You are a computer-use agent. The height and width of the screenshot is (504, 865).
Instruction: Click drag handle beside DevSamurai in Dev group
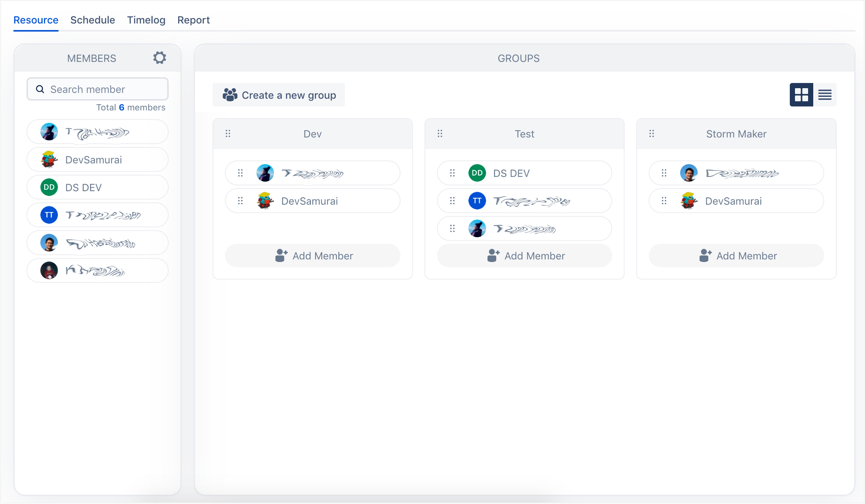click(x=240, y=201)
